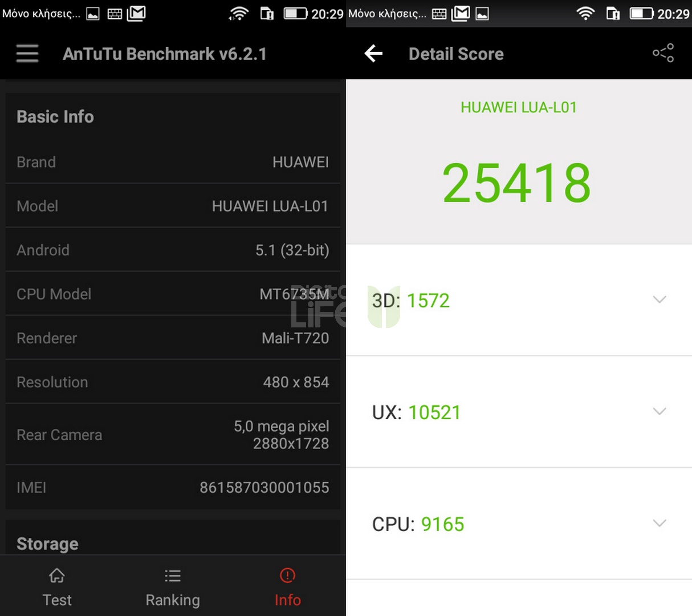Image resolution: width=692 pixels, height=616 pixels.
Task: Switch to the Ranking tab
Action: pyautogui.click(x=173, y=587)
